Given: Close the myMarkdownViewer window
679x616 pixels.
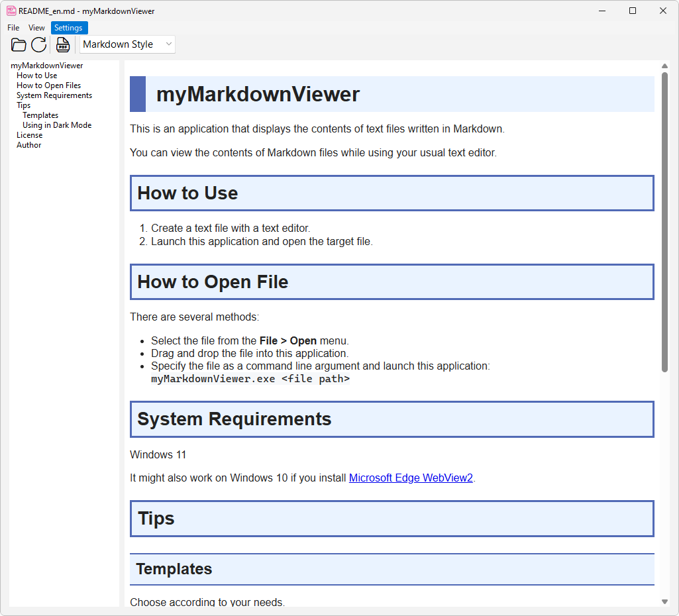Looking at the screenshot, I should pos(662,11).
